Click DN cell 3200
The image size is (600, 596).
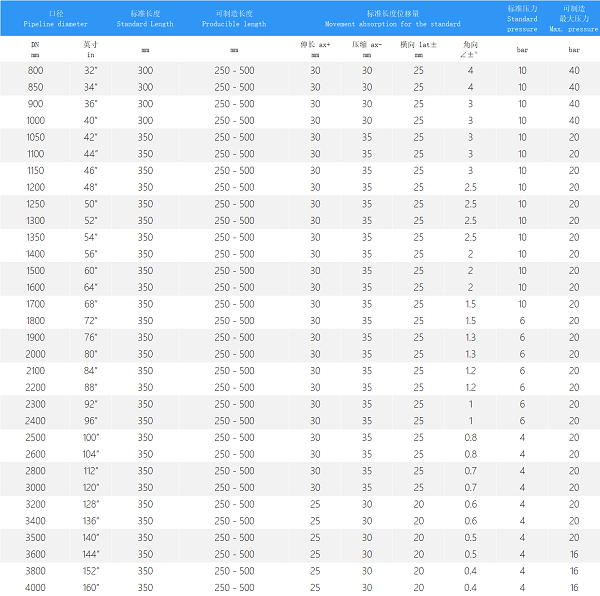(x=35, y=504)
